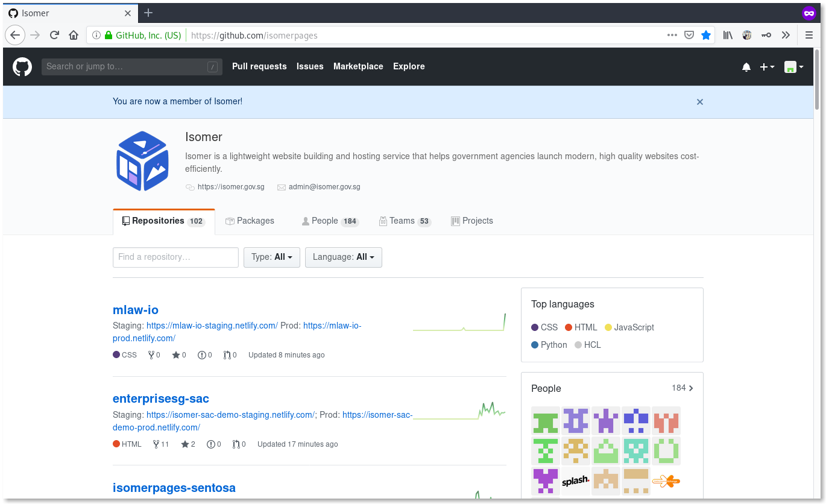Dismiss the Isomer member banner
Viewport: 826px width, 504px height.
tap(700, 102)
